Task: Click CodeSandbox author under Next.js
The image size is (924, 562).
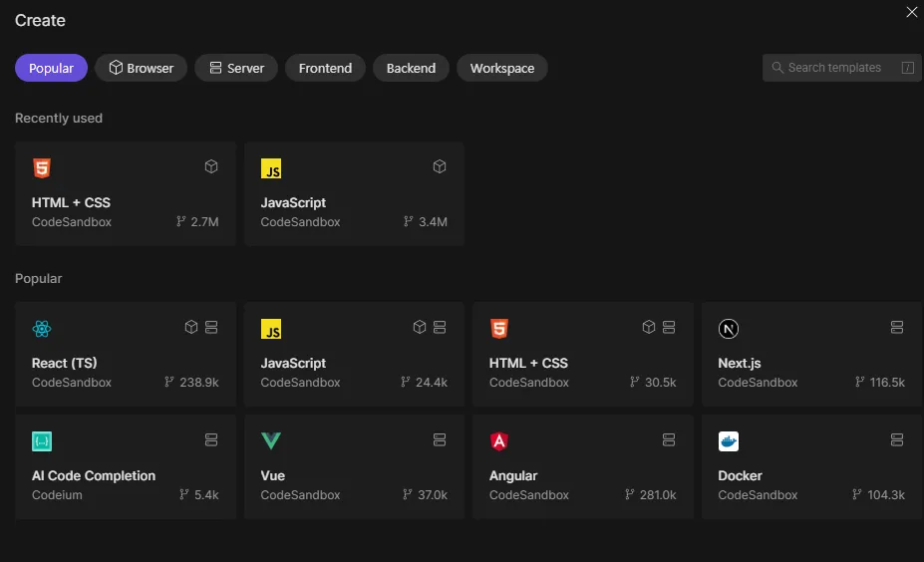Action: (x=758, y=383)
